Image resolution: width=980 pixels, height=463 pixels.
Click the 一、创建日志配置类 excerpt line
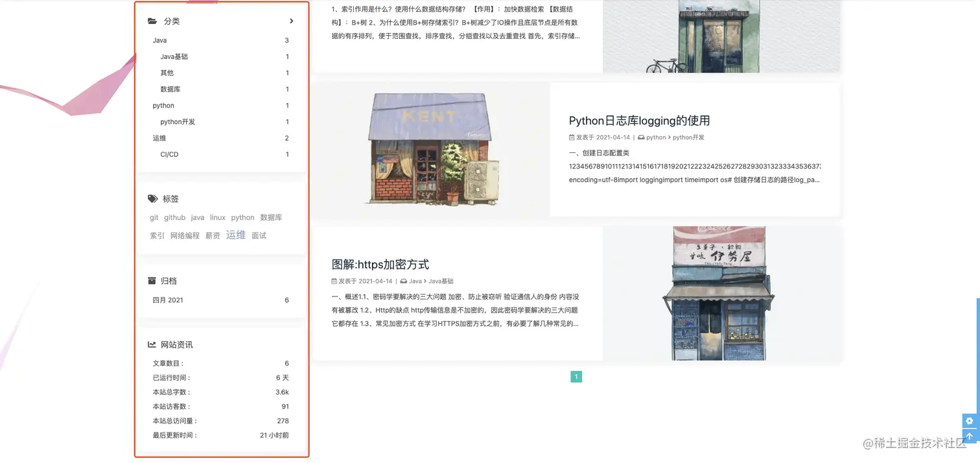click(x=599, y=153)
